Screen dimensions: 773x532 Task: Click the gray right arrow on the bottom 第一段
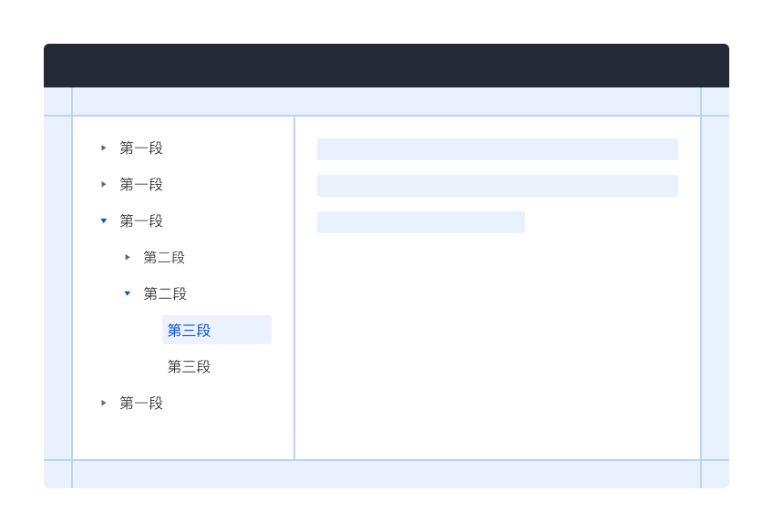point(103,403)
